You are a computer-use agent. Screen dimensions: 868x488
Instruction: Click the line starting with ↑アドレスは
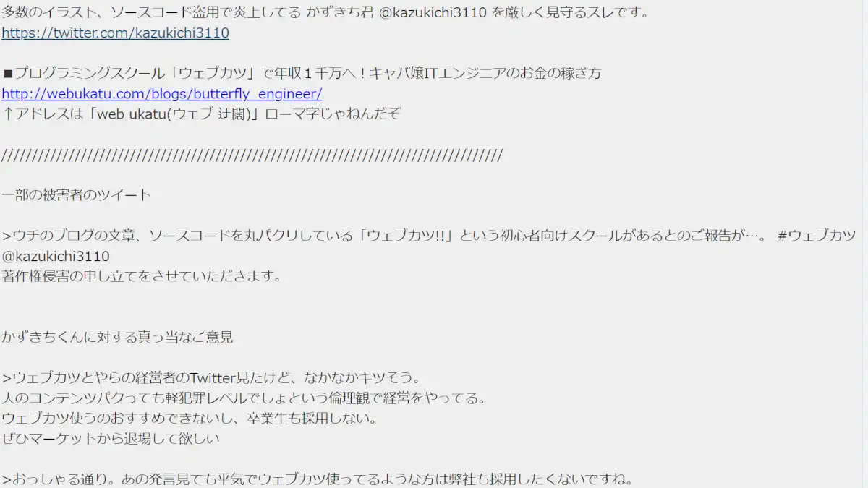click(x=201, y=114)
